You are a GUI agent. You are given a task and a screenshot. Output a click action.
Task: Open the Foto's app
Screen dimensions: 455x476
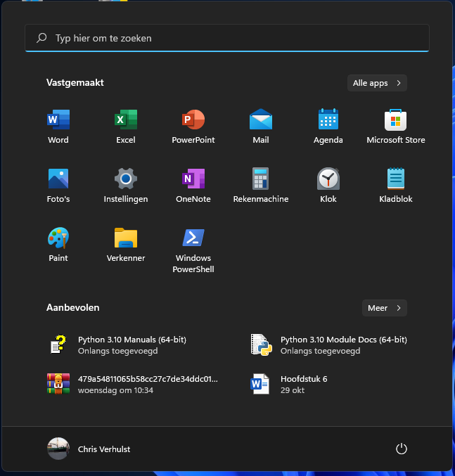(x=58, y=179)
